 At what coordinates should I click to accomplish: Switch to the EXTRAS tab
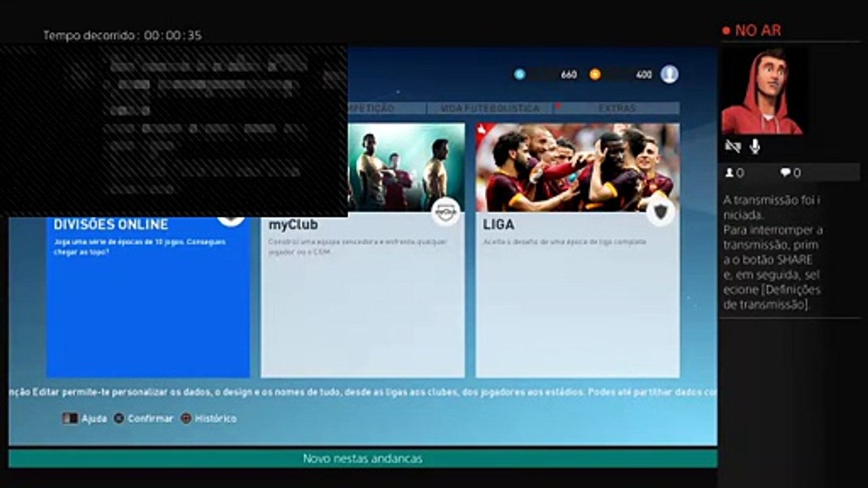[x=617, y=108]
